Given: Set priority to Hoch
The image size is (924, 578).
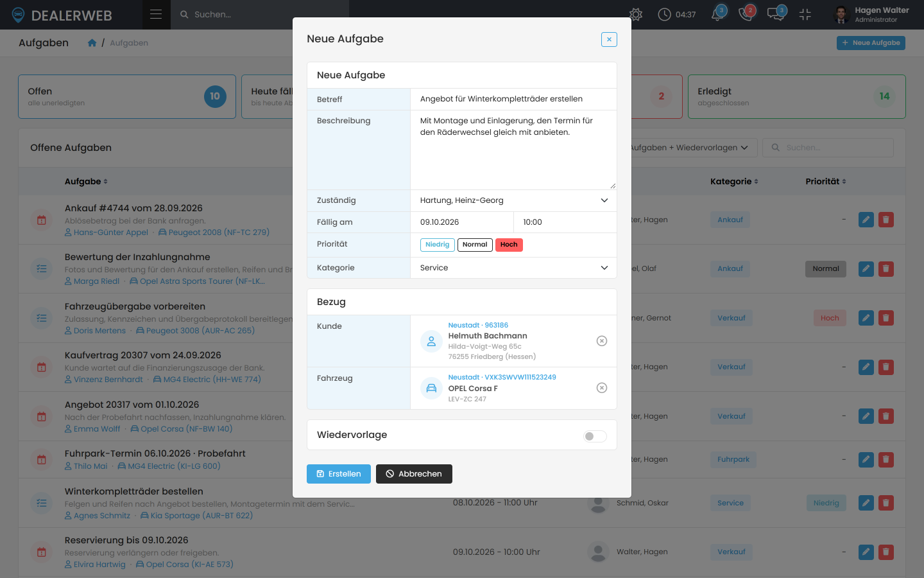Looking at the screenshot, I should click(x=509, y=245).
